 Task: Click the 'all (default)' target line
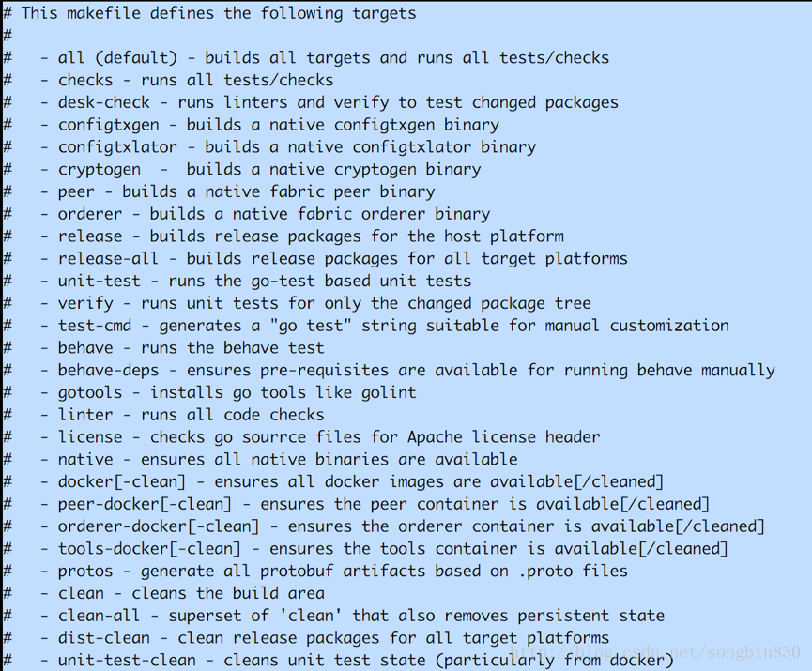[x=333, y=58]
